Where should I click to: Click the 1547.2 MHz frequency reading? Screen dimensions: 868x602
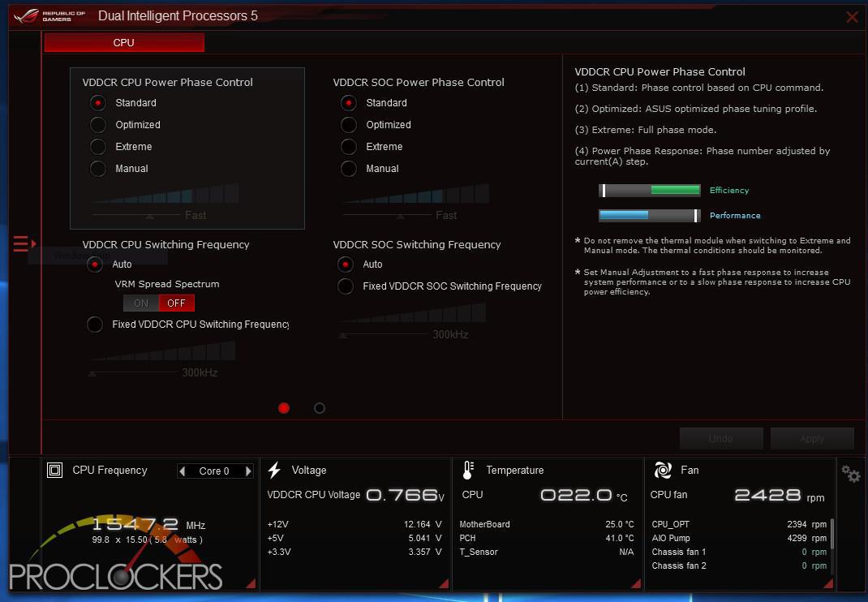pos(148,524)
